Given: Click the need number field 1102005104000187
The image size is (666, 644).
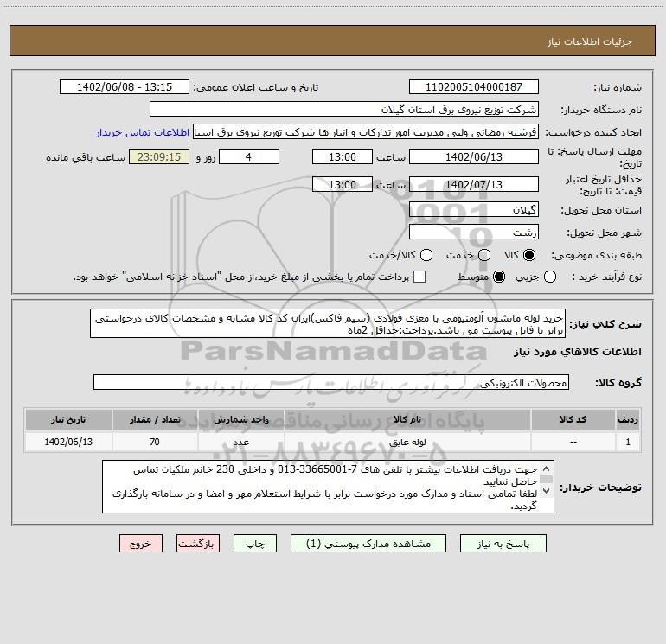Looking at the screenshot, I should click(x=474, y=87).
